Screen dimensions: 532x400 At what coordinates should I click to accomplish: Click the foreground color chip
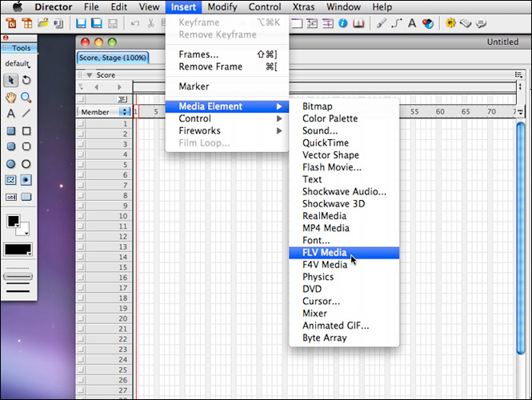coord(14,221)
